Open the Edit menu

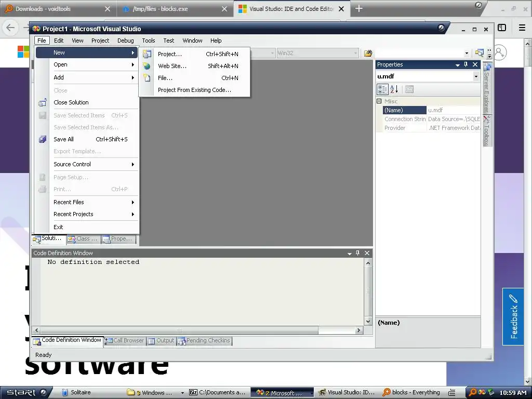(59, 41)
